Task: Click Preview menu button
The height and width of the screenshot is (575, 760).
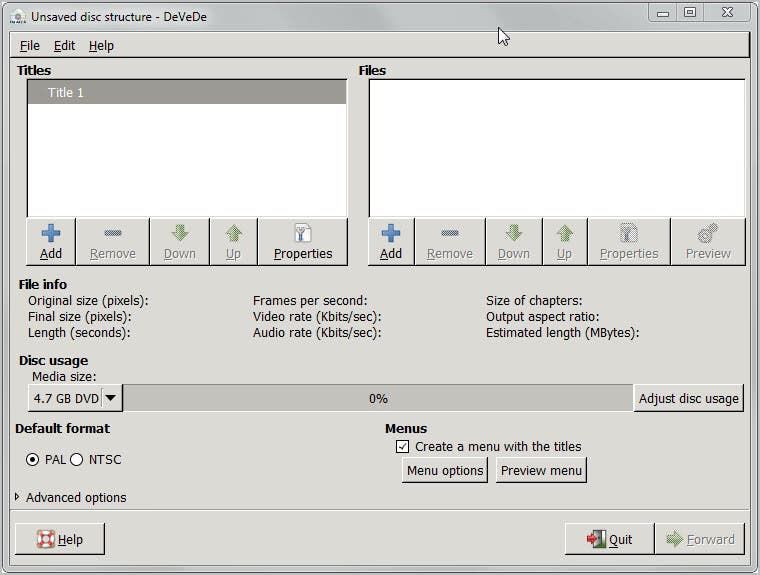Action: (541, 470)
